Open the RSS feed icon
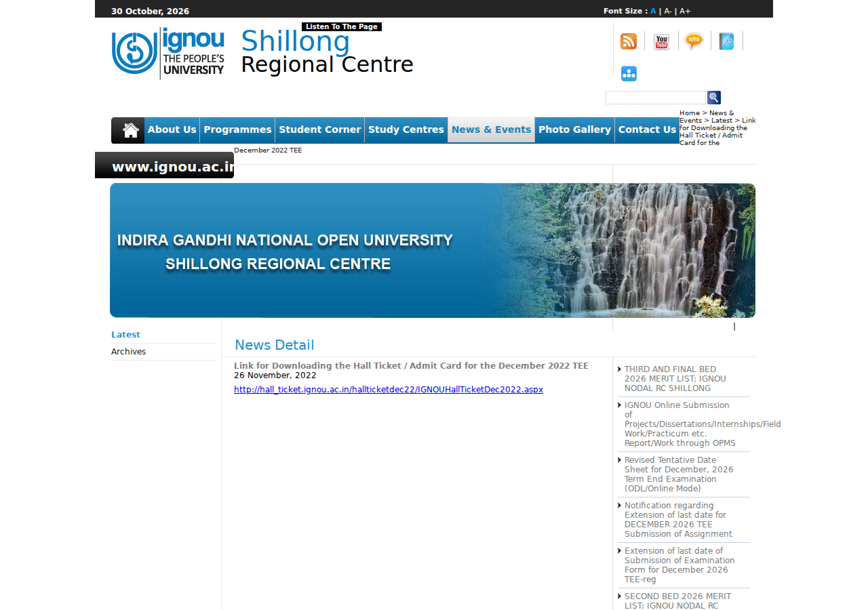This screenshot has height=610, width=868. point(629,41)
